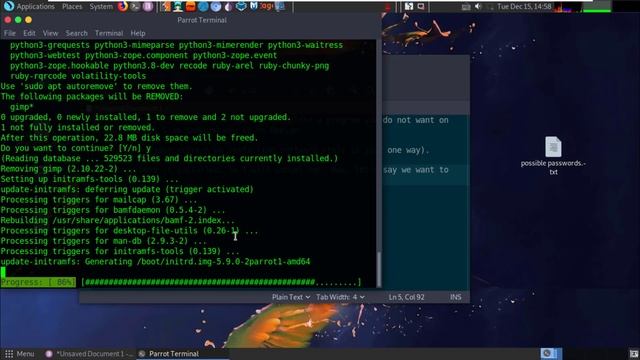The height and width of the screenshot is (360, 640).
Task: Click the 'Do you want to continue? [Y/n]' line
Action: pyautogui.click(x=76, y=148)
